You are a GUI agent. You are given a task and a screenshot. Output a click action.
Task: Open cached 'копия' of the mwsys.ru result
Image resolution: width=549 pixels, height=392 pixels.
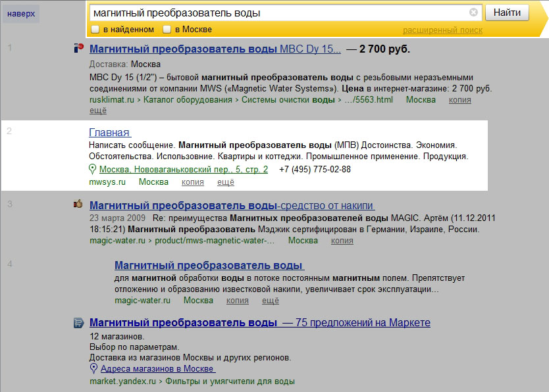pyautogui.click(x=193, y=182)
